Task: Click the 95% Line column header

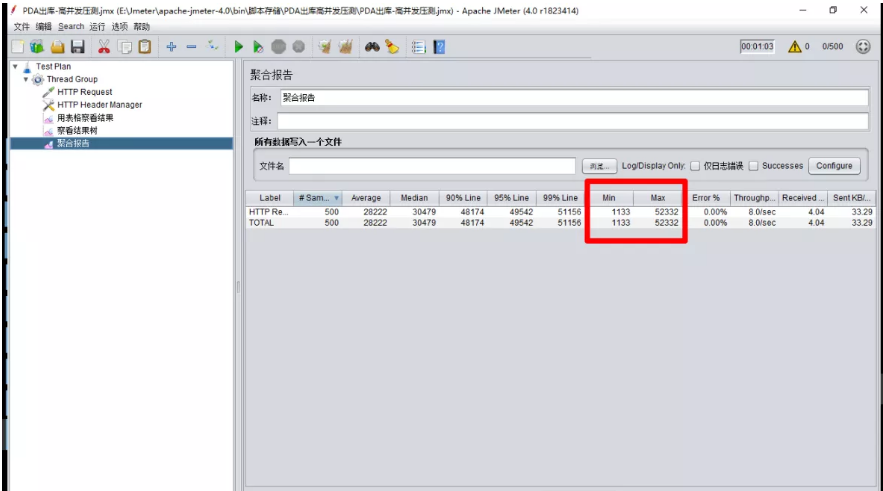Action: pyautogui.click(x=512, y=198)
